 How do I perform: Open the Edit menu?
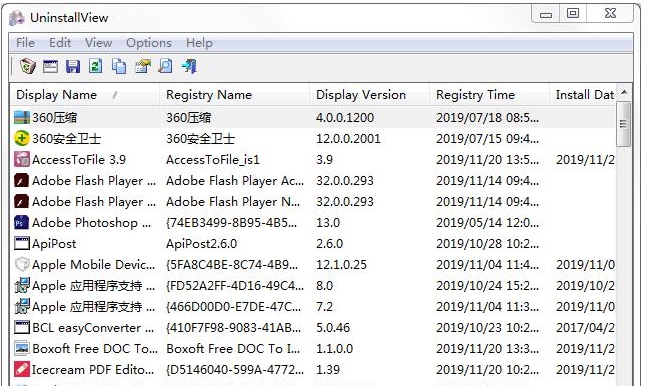[60, 42]
